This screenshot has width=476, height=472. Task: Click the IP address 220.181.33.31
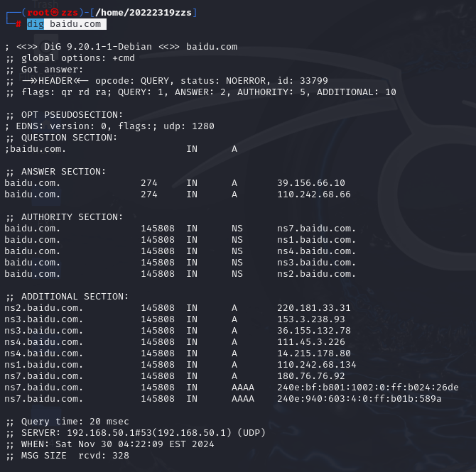314,308
